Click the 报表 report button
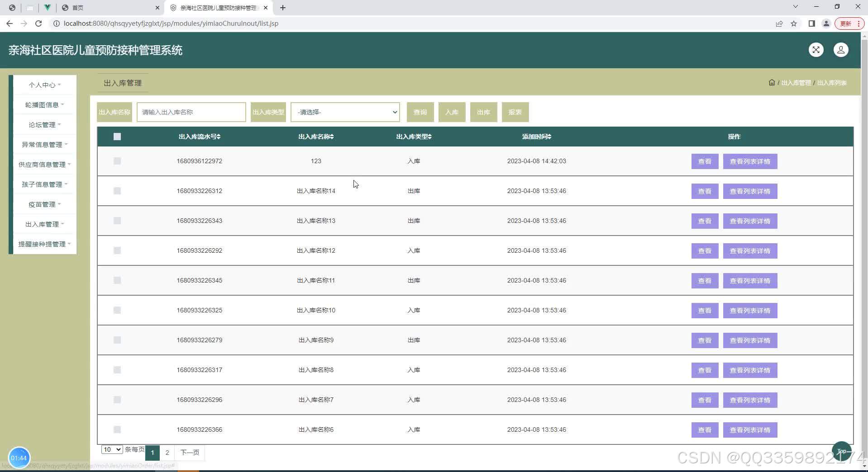 (515, 112)
